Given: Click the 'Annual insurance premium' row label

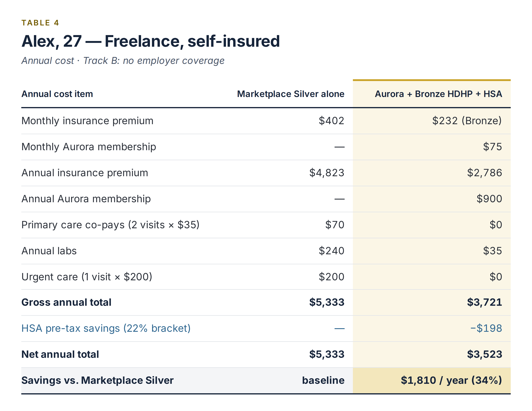Looking at the screenshot, I should (85, 173).
